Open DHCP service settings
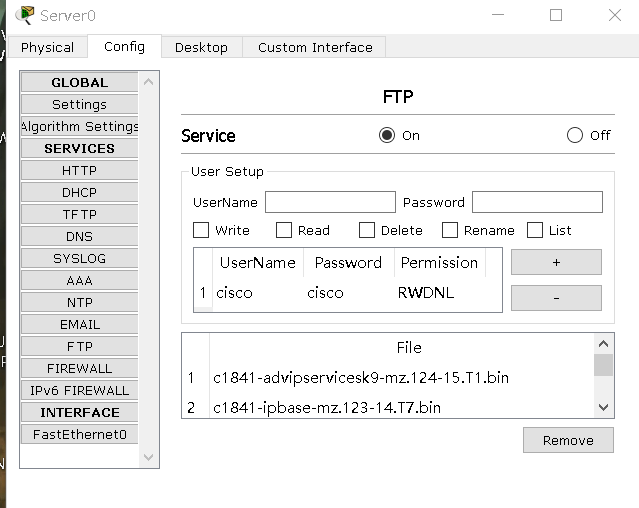This screenshot has width=639, height=508. [x=79, y=192]
